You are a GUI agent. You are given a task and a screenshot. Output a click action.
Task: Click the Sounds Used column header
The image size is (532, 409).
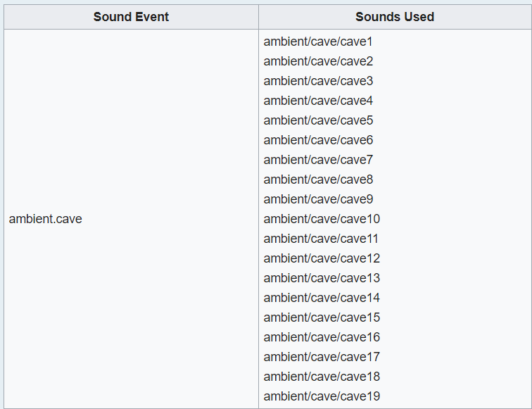click(x=395, y=17)
